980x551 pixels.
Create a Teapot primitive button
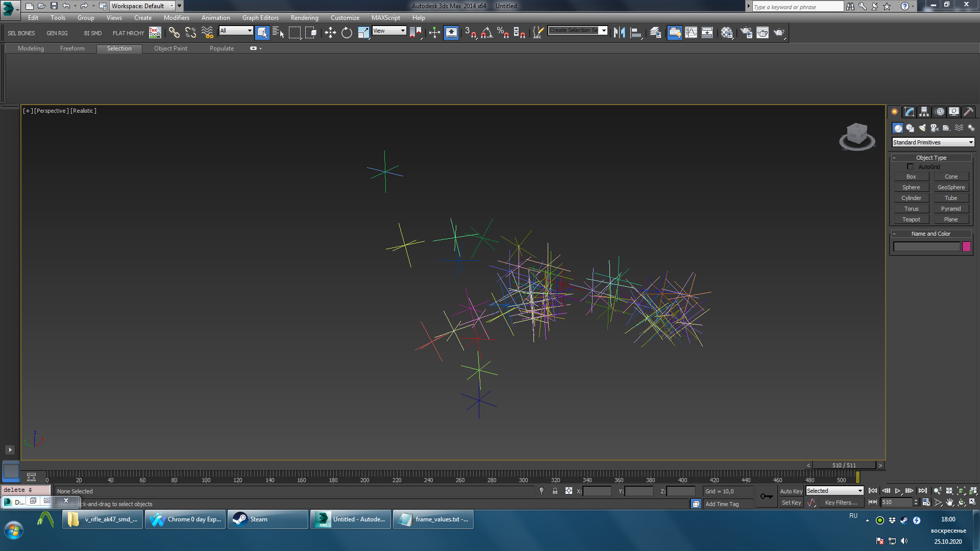pyautogui.click(x=911, y=219)
